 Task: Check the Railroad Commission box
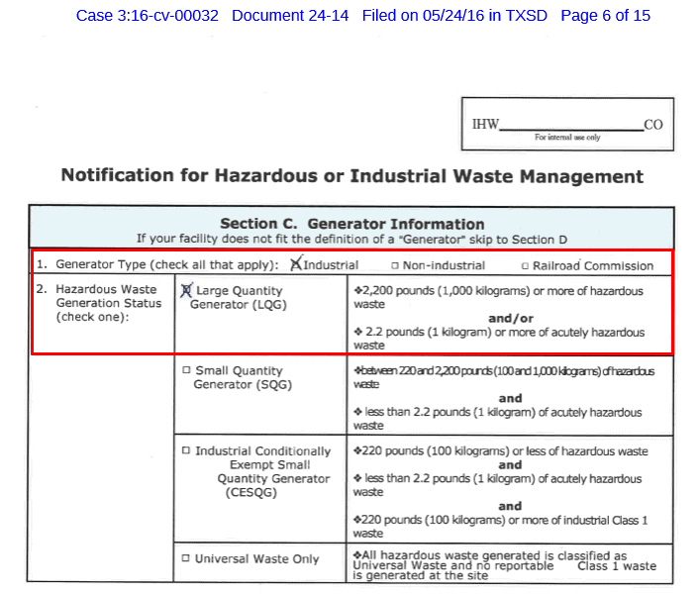click(525, 266)
